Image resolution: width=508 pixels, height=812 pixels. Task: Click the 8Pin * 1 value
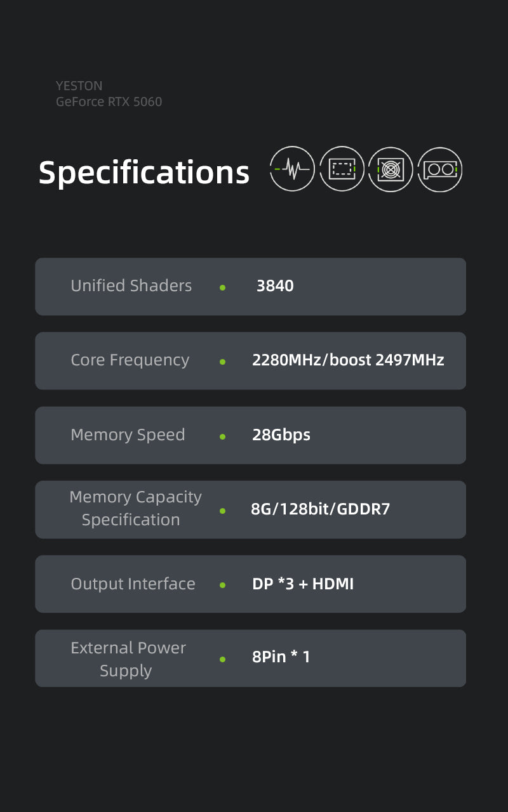pos(281,657)
